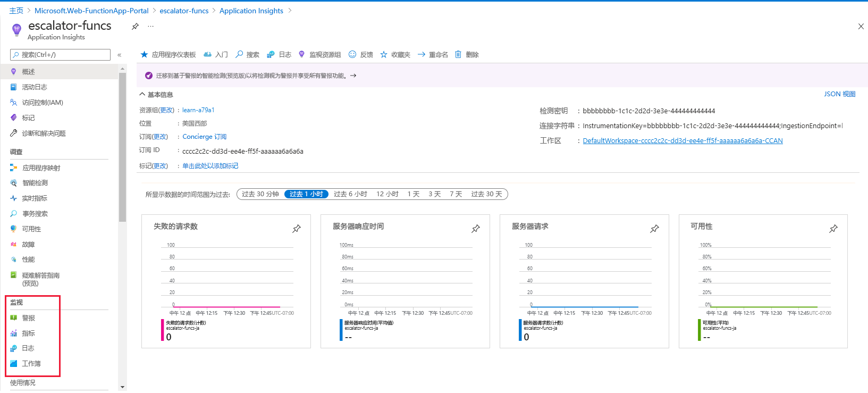868x393 pixels.
Task: Click the 删除 trash icon in toolbar
Action: click(458, 54)
